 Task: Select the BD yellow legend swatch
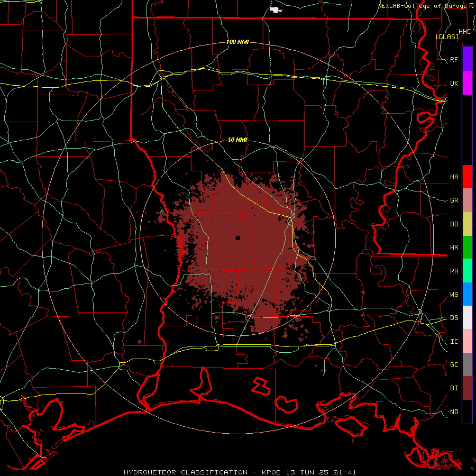tap(467, 224)
